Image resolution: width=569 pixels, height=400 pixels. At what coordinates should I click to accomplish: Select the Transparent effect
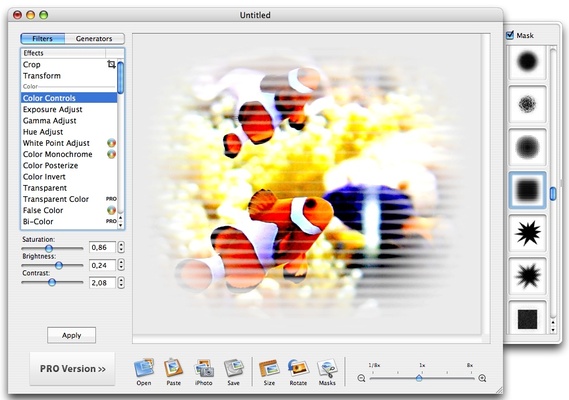point(69,188)
